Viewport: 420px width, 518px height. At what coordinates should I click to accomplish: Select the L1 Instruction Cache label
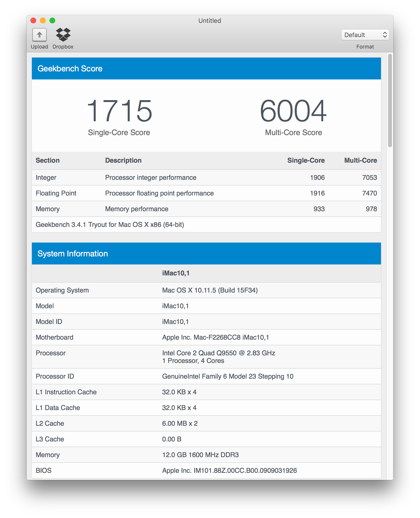[66, 392]
